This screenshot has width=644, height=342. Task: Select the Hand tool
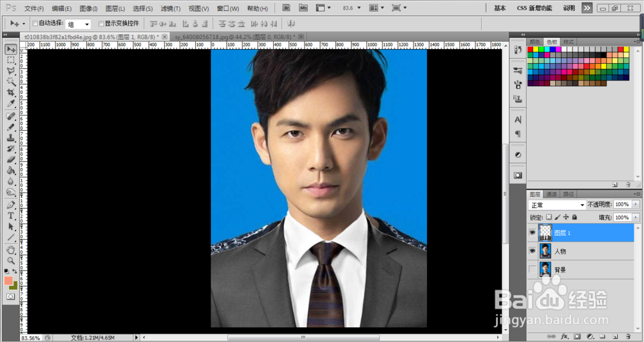[11, 250]
